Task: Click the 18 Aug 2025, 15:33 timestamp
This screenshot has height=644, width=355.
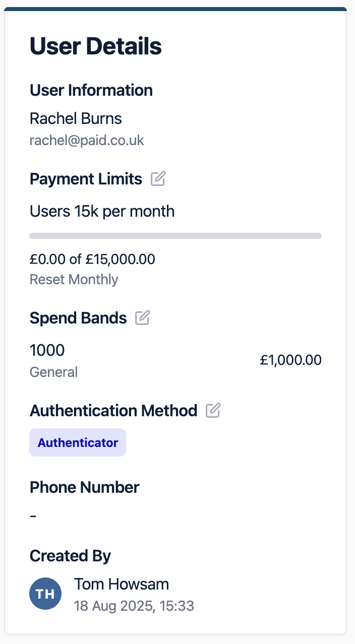Action: pos(134,605)
